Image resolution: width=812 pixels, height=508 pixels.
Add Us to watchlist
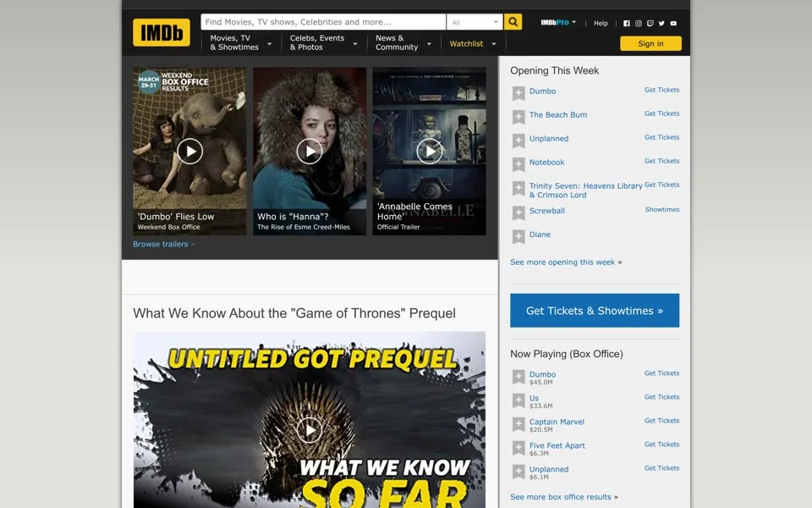coord(518,400)
